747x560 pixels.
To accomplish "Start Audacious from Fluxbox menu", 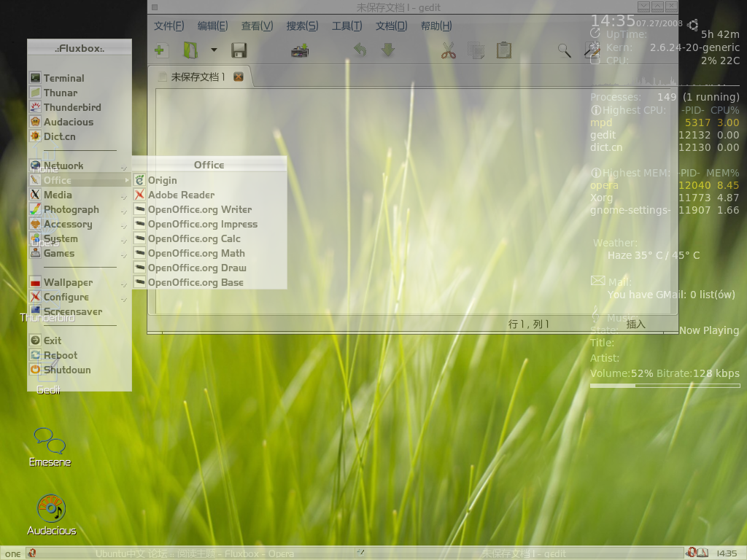I will (79, 122).
